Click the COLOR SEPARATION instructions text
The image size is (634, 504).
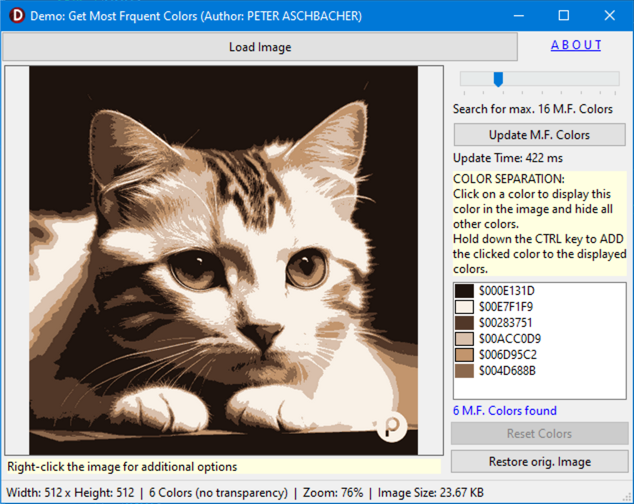[539, 224]
